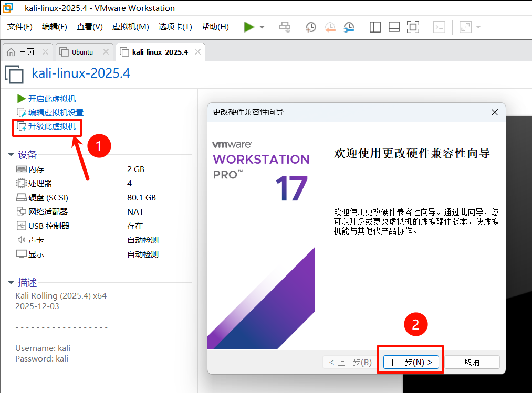Screen dimensions: 532x393
Task: Click the green power-on toolbar button
Action: pyautogui.click(x=249, y=27)
